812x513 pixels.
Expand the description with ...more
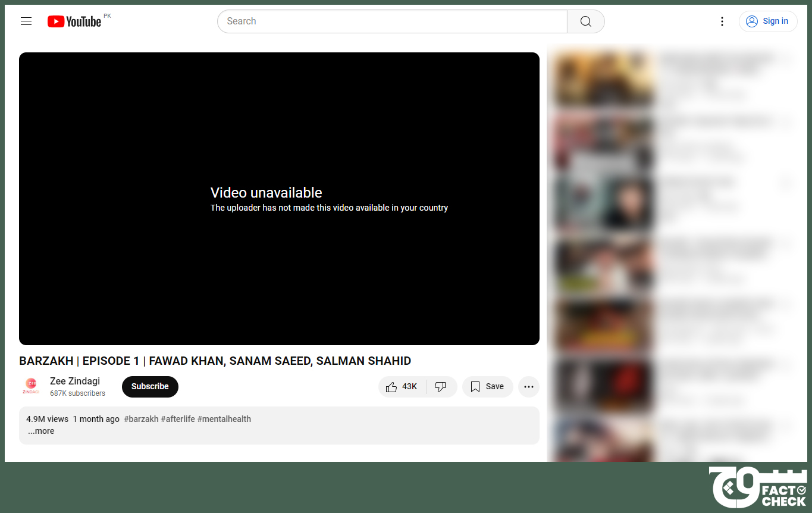[x=41, y=431]
